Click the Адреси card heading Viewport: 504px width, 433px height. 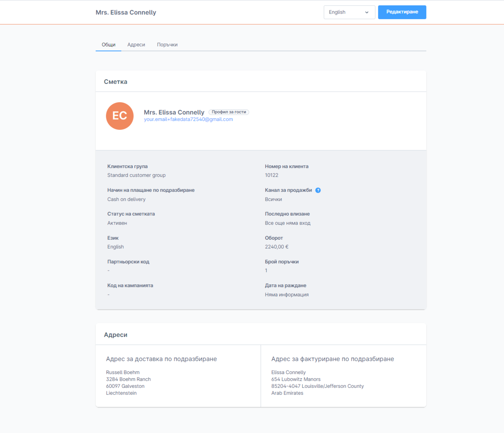[x=115, y=335]
